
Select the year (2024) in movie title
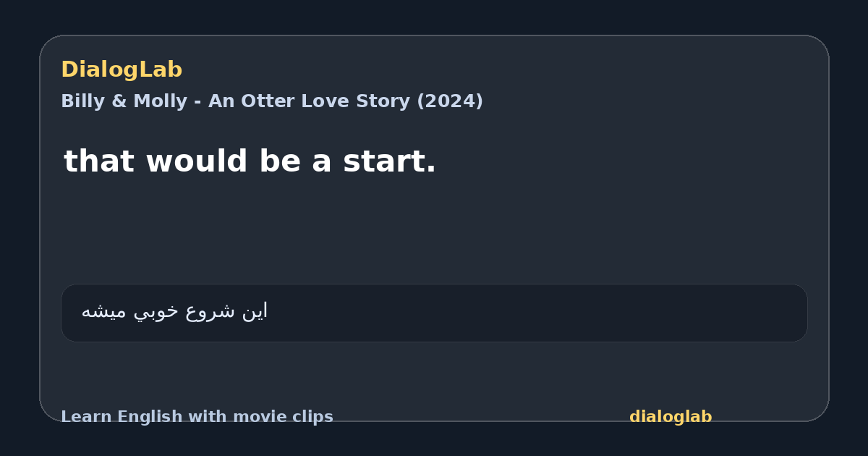click(x=449, y=101)
